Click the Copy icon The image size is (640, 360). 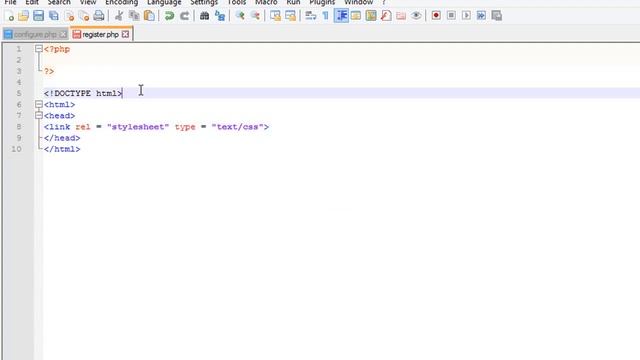[x=134, y=16]
